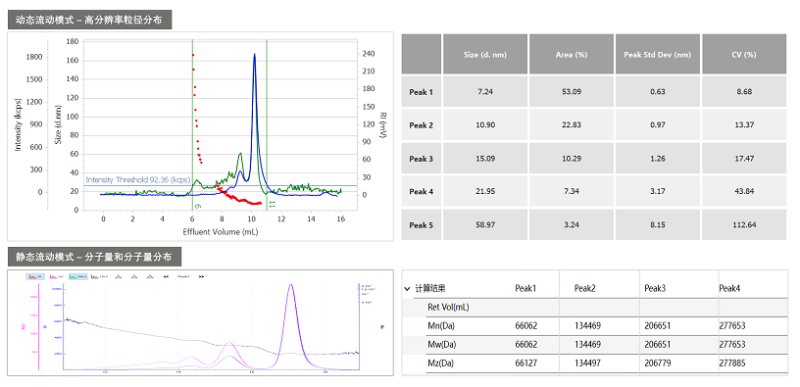Go to previous peak with double-left arrow
Screen dimensions: 800x387
click(x=166, y=276)
